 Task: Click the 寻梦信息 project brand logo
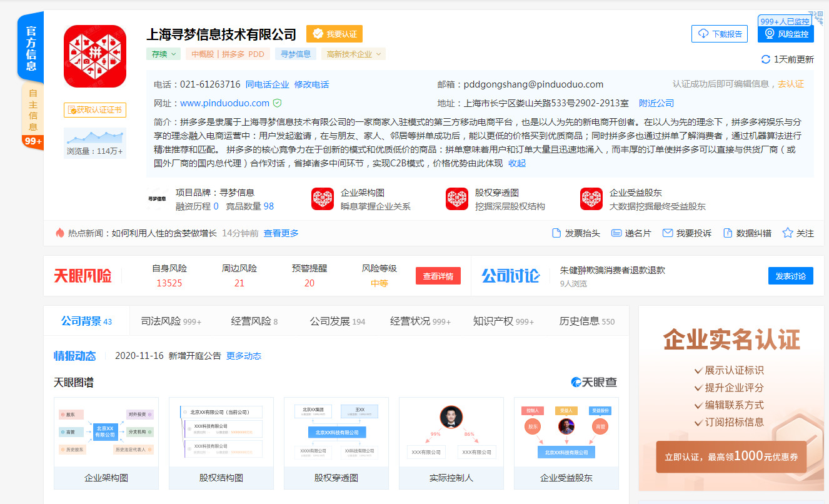(x=157, y=199)
